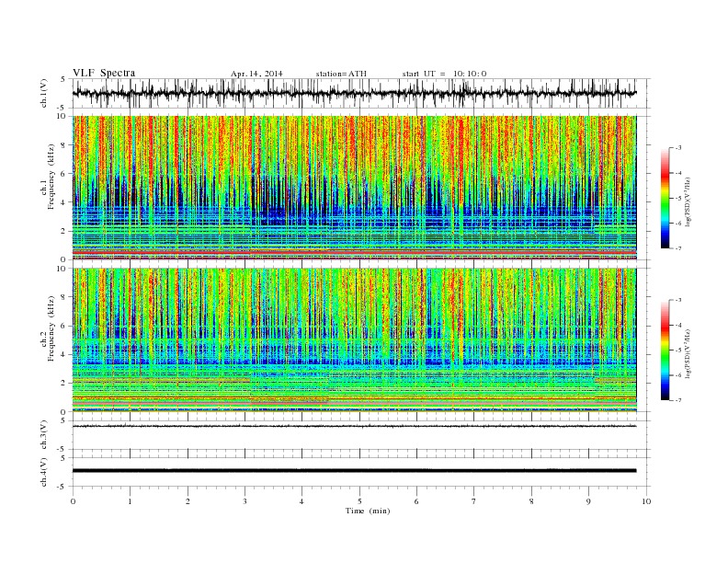Click the "ch.4(V)" axis label

(x=44, y=474)
